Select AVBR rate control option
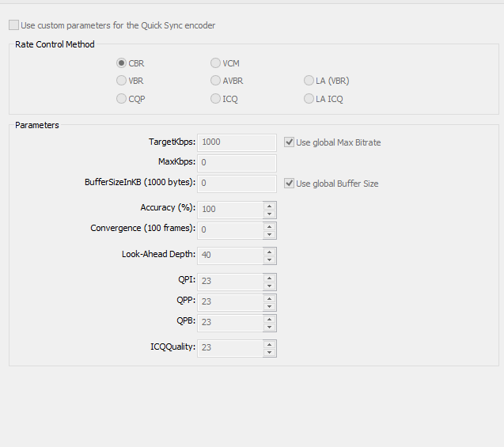The image size is (504, 447). [215, 81]
